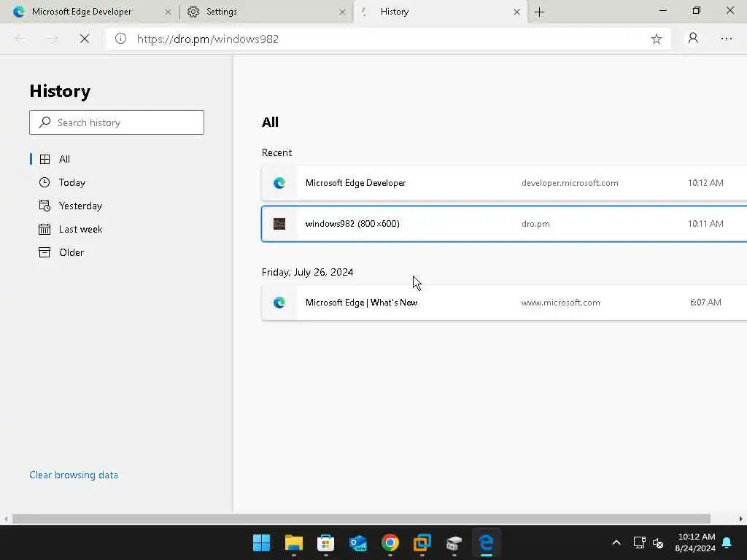Open the profile account icon

(693, 39)
